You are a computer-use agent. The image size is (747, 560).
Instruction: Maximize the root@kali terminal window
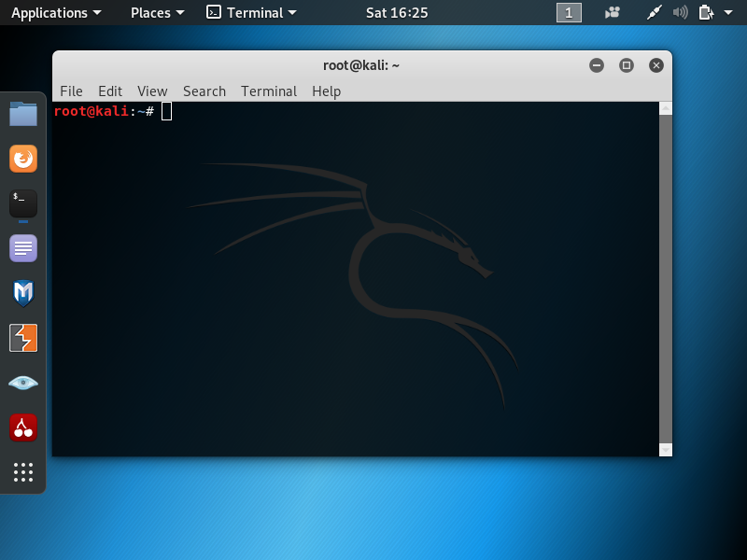tap(627, 65)
